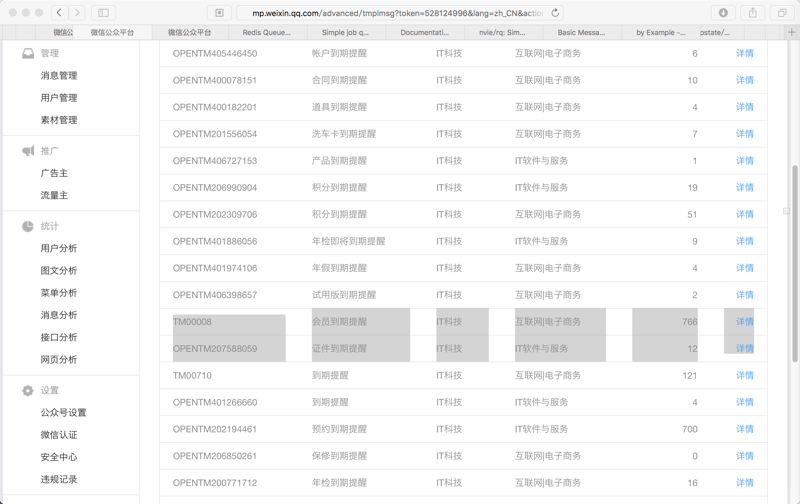Open 广告主 in sidebar

point(54,173)
